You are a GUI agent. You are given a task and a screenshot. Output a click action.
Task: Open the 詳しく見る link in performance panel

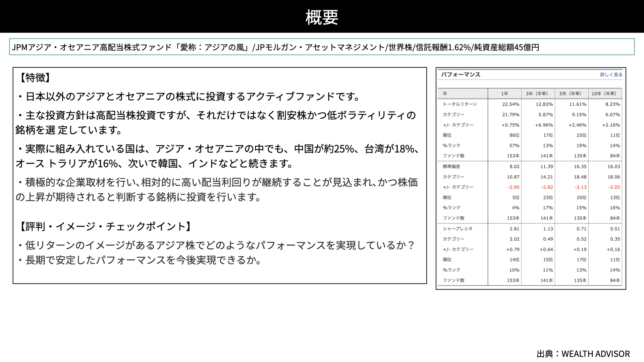pos(611,75)
